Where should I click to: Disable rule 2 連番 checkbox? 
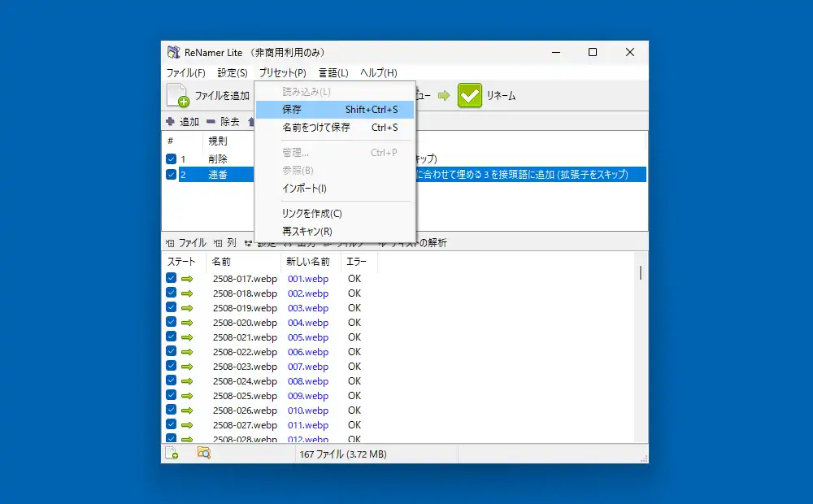coord(171,175)
